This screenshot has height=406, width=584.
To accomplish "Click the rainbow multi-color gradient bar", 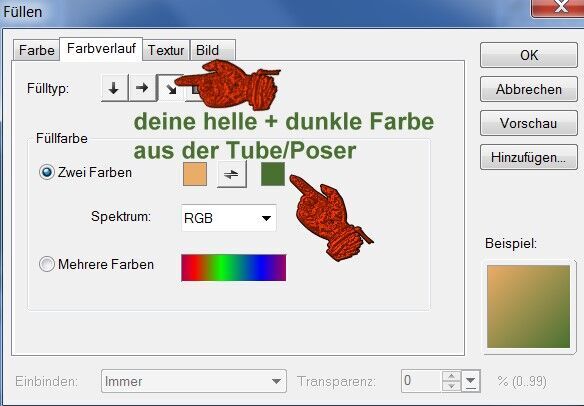I will [234, 267].
